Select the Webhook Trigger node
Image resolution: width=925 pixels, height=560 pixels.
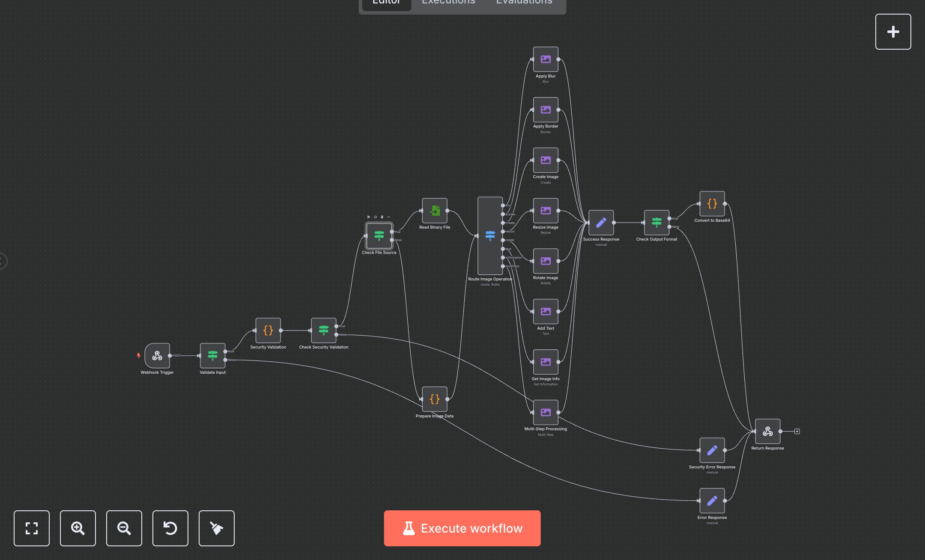(x=157, y=356)
